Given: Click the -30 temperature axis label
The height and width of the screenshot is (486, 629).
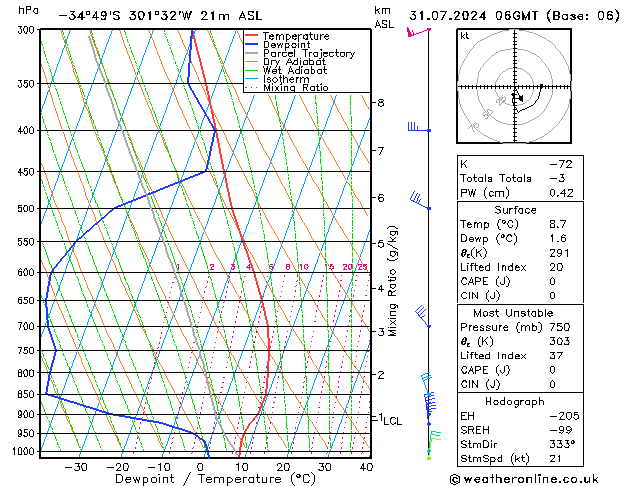Looking at the screenshot, I should (76, 467).
